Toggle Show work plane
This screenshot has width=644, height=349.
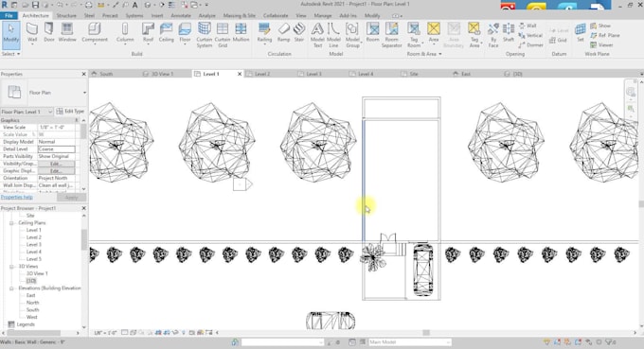point(600,26)
